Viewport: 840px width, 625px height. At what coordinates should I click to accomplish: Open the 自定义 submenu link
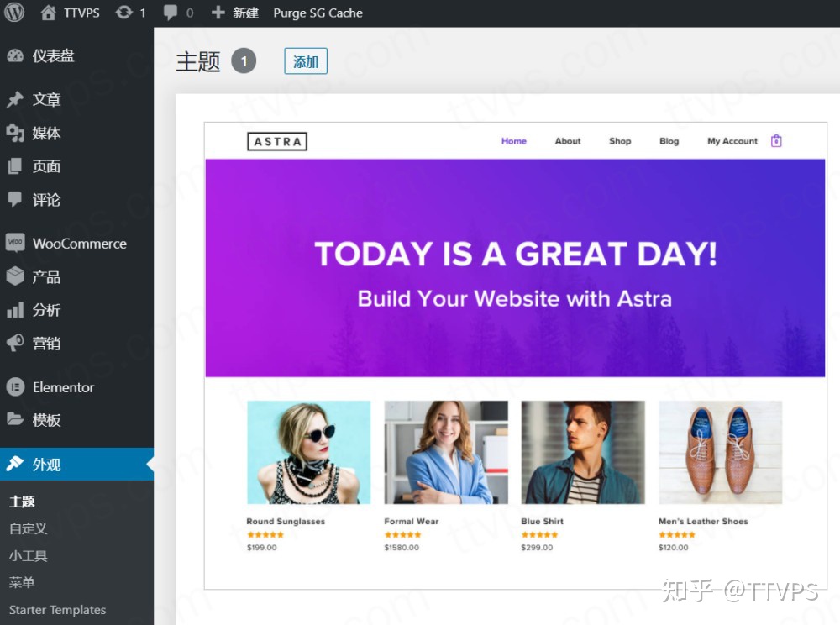click(29, 528)
